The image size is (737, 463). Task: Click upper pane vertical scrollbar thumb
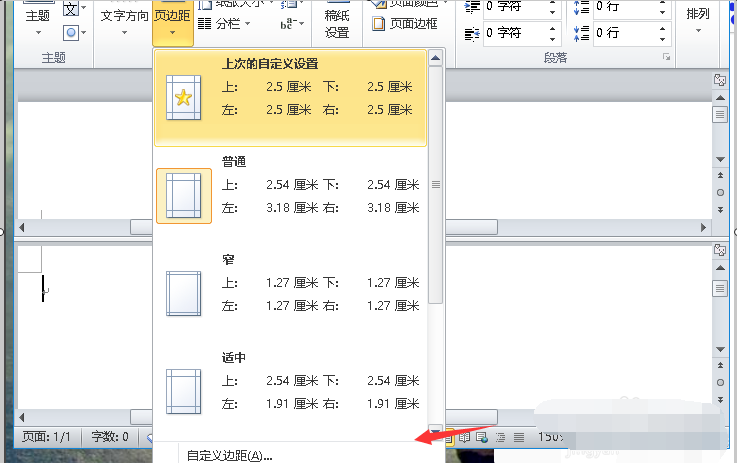pyautogui.click(x=720, y=115)
